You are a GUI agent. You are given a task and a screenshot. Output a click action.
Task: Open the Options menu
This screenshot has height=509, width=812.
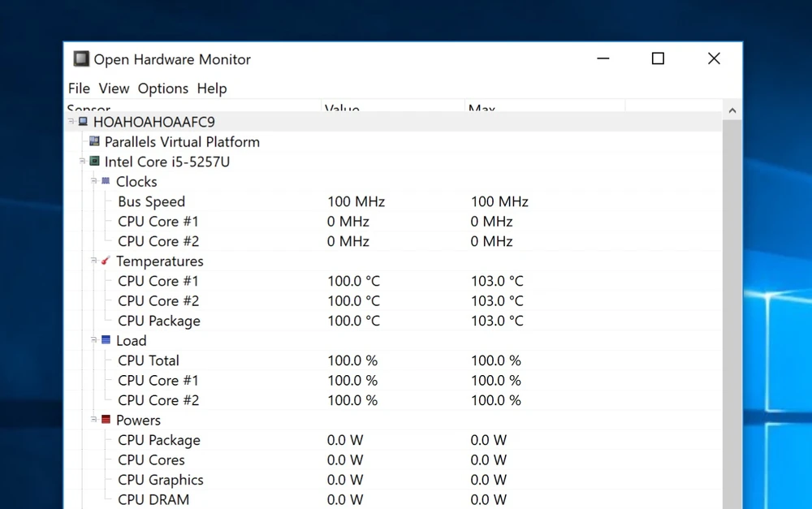[162, 88]
